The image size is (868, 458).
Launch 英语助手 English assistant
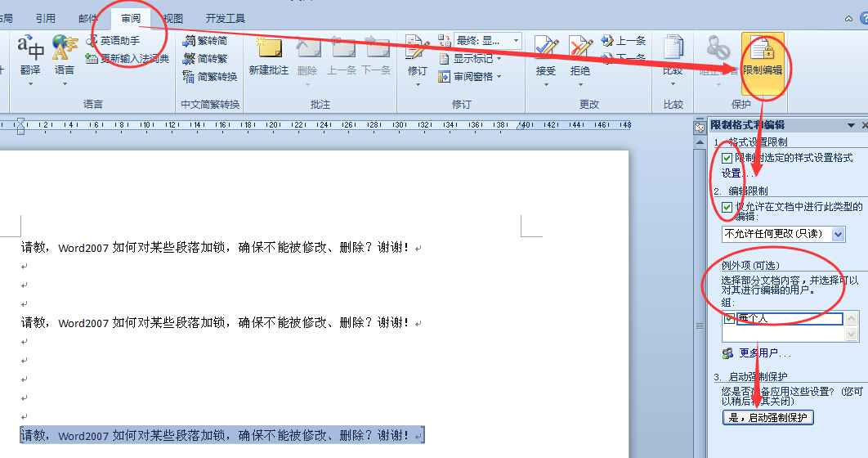click(x=113, y=40)
